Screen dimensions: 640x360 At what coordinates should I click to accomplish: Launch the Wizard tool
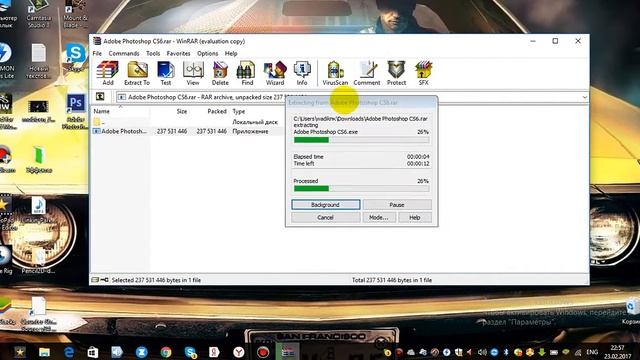click(275, 73)
